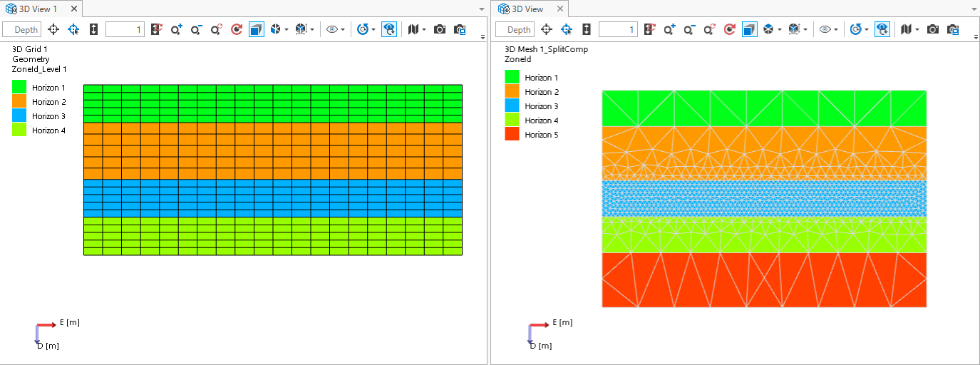
Task: Open map dropdown in right view toolbar
Action: [x=911, y=29]
